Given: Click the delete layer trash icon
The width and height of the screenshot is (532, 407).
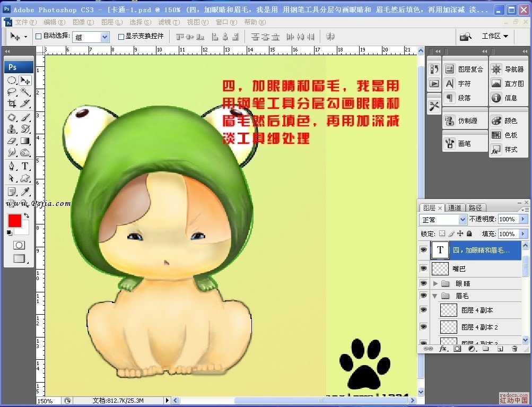Looking at the screenshot, I should 514,349.
